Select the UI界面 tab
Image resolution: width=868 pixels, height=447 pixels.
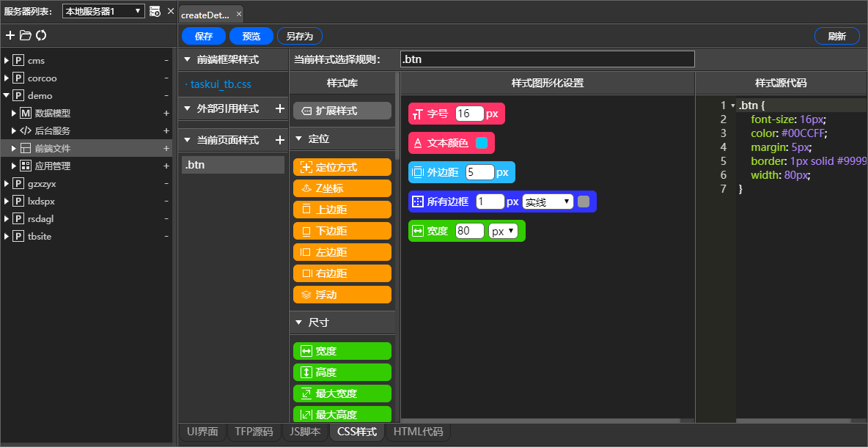click(202, 432)
